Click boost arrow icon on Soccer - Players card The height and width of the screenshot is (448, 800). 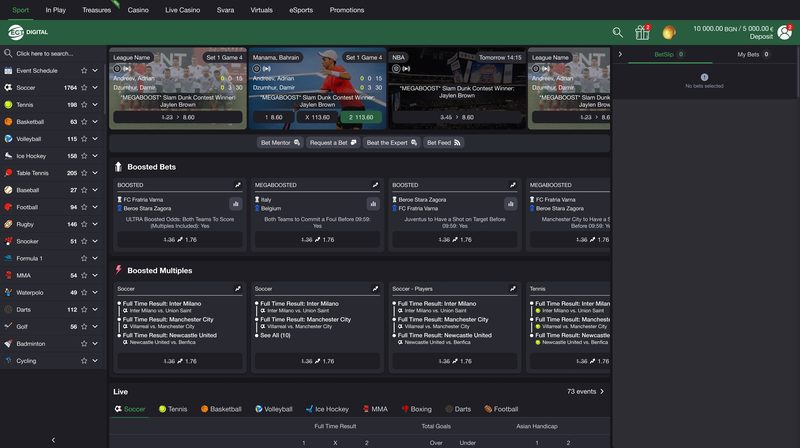[513, 289]
